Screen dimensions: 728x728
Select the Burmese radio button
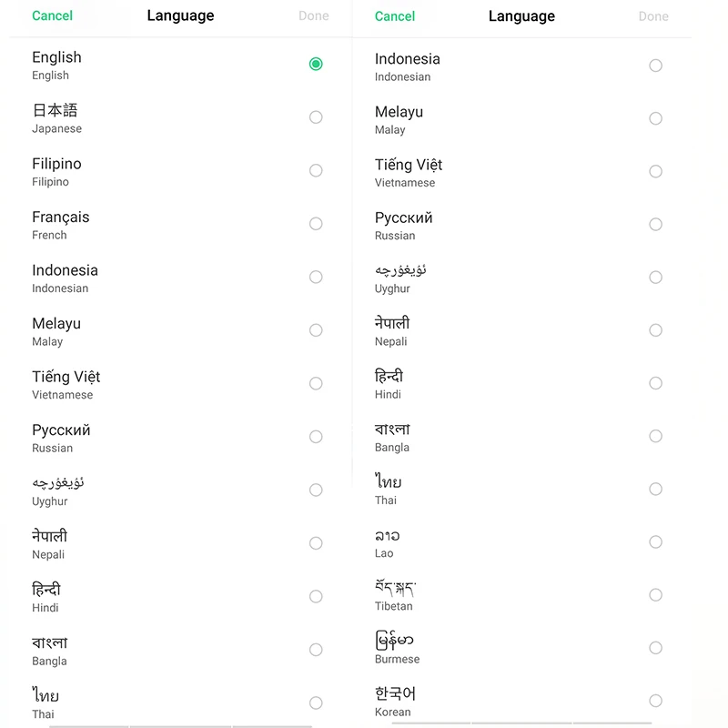655,648
